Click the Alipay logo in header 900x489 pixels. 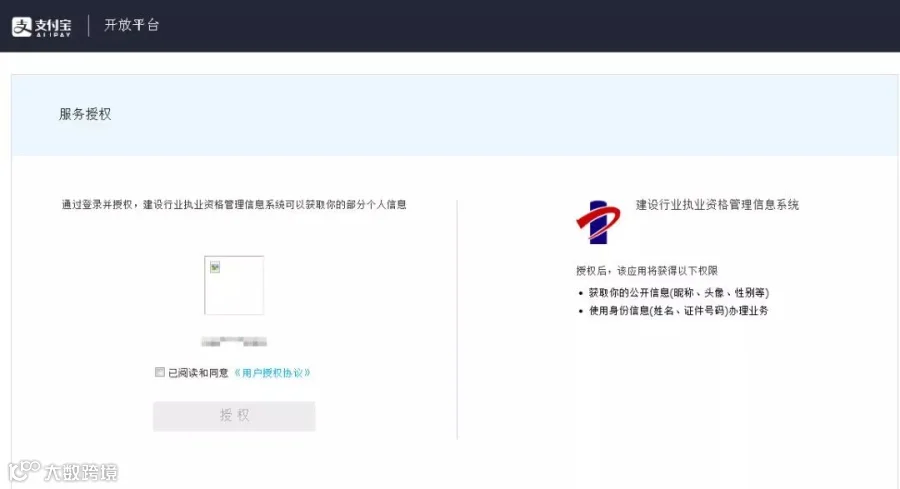42,26
